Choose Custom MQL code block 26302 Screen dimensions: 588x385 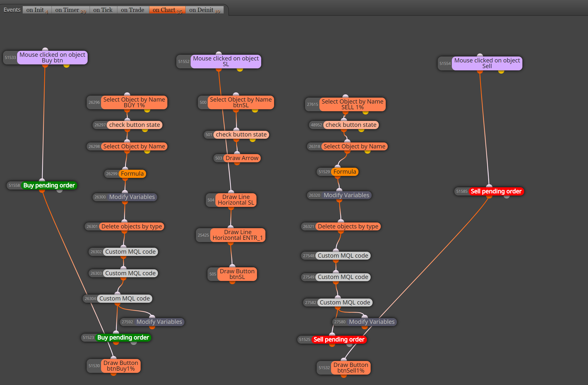tap(130, 252)
